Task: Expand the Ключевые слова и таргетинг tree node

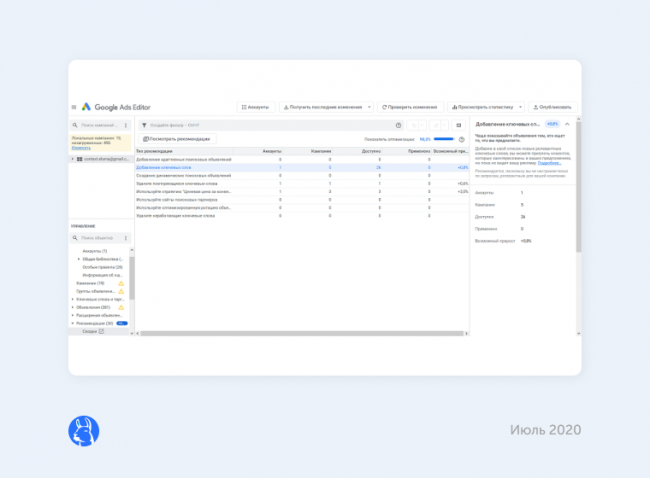Action: 72,299
